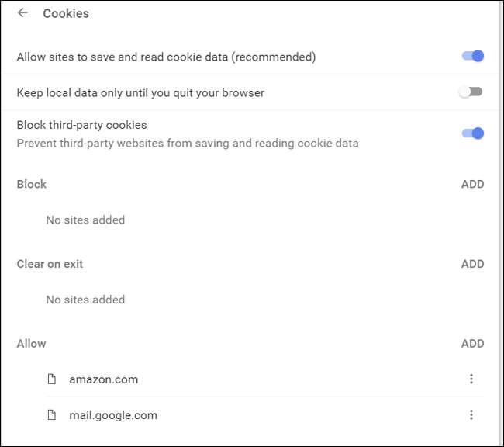Enable keep local data until quit toggle
This screenshot has height=447, width=504.
(x=470, y=92)
